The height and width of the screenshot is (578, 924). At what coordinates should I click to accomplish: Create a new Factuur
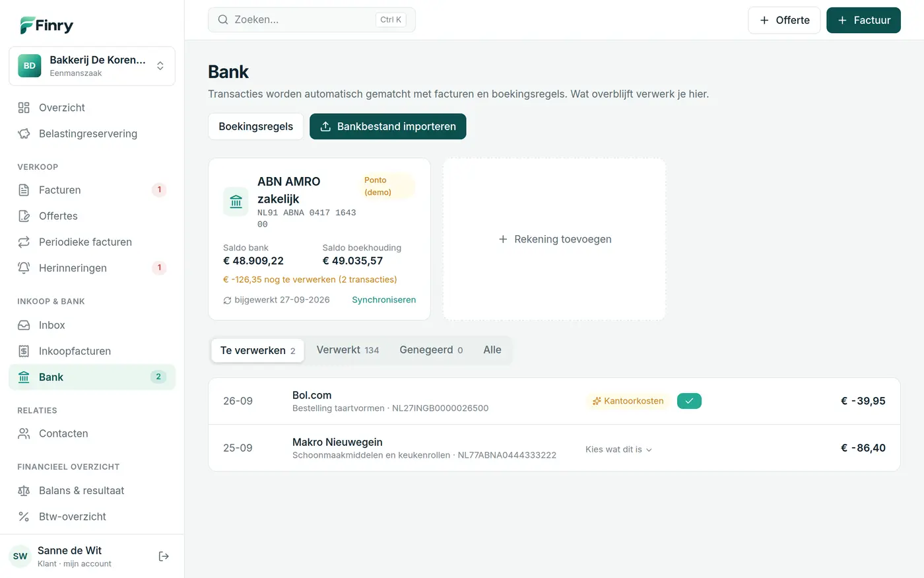(863, 20)
